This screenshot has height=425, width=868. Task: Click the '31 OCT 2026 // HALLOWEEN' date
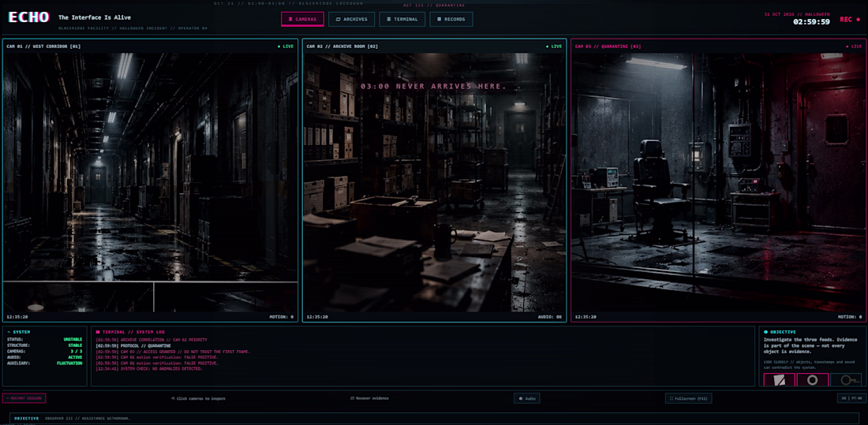(x=798, y=14)
